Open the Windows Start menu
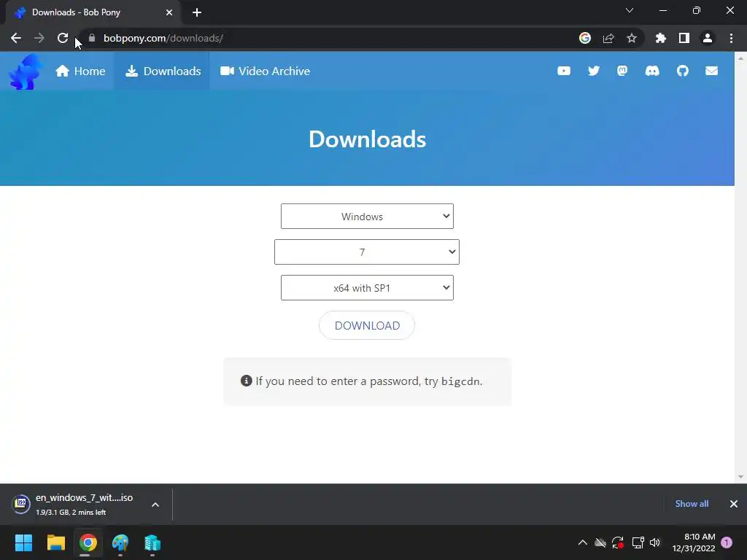Image resolution: width=747 pixels, height=560 pixels. tap(23, 542)
